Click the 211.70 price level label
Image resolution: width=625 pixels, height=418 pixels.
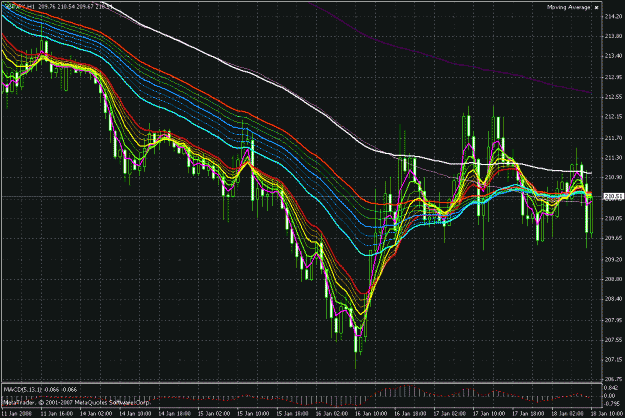coord(614,138)
